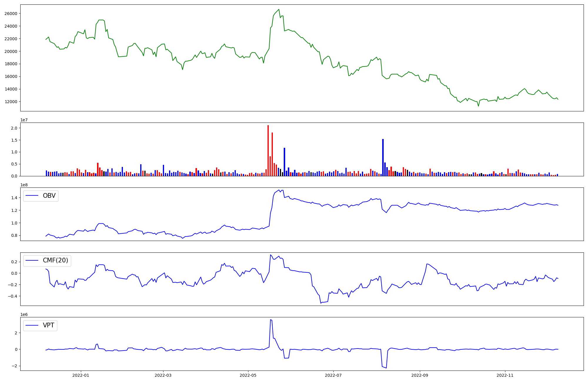
Task: Select the 2022-09 x-axis date label
Action: click(x=420, y=375)
